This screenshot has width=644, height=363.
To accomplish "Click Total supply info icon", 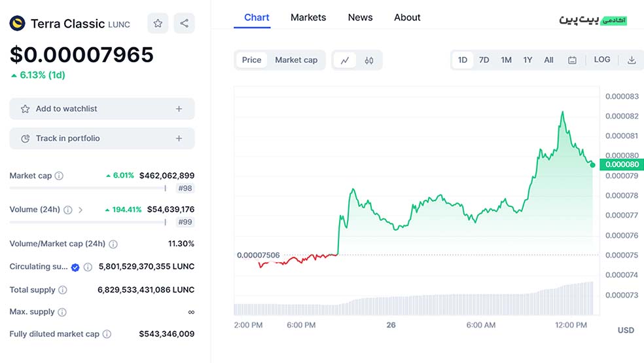I will pos(63,290).
